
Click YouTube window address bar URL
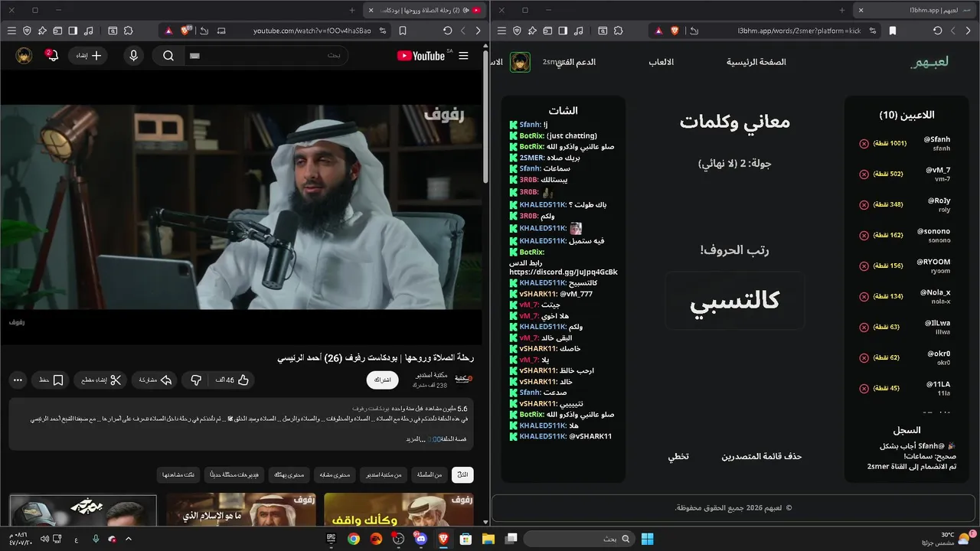click(x=312, y=31)
